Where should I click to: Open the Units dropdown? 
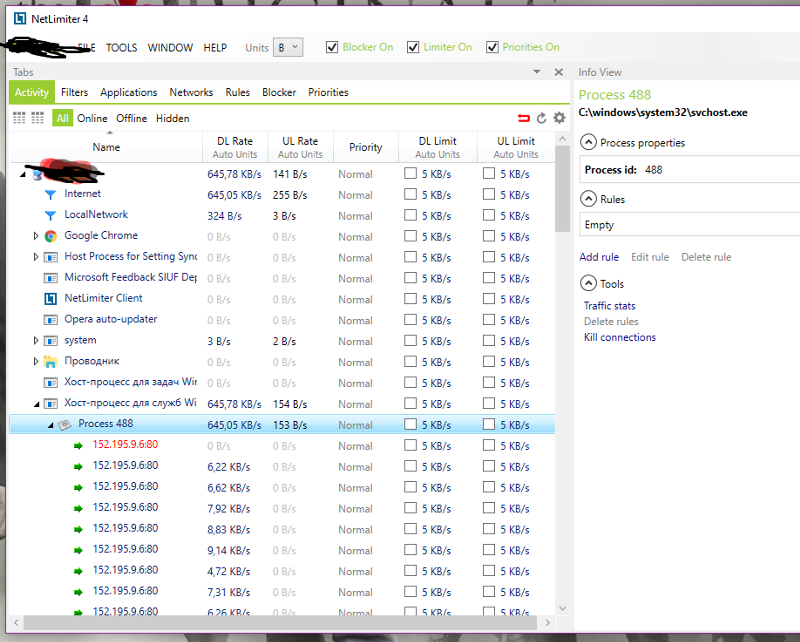[288, 47]
